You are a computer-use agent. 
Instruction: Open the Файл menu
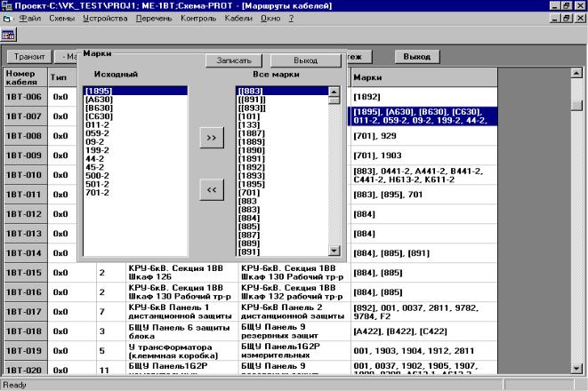29,18
